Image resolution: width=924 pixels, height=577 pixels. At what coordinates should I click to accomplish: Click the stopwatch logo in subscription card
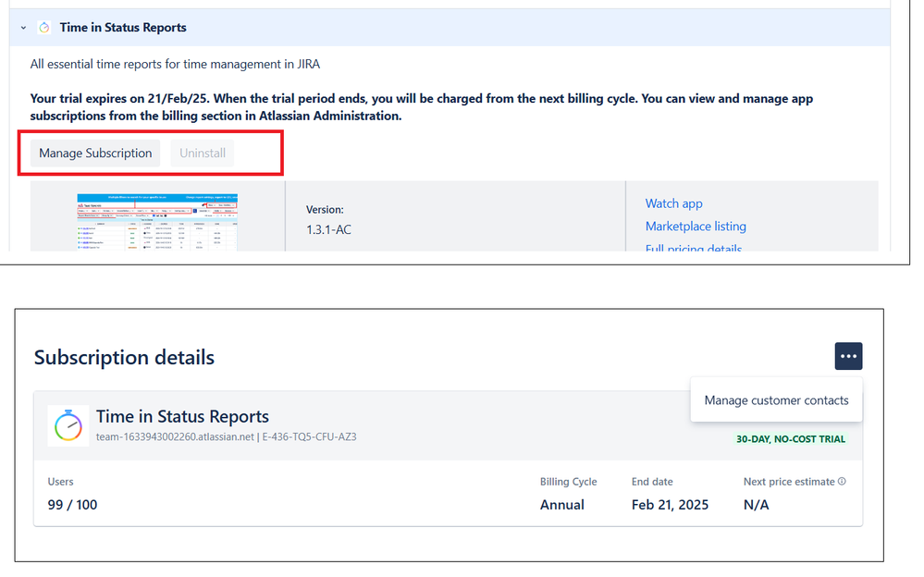[68, 425]
